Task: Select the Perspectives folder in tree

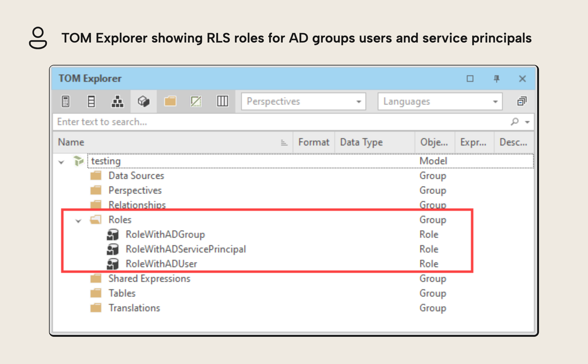Action: 135,190
